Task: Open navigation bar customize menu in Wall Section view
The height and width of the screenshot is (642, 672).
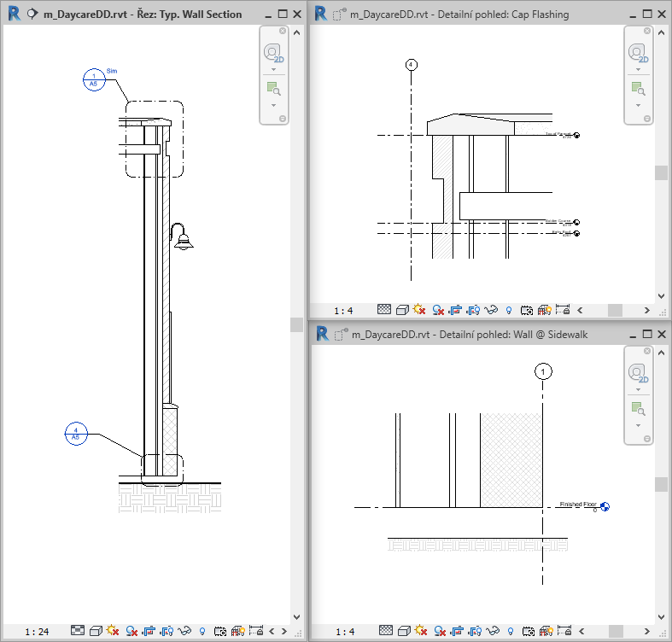Action: click(x=283, y=119)
